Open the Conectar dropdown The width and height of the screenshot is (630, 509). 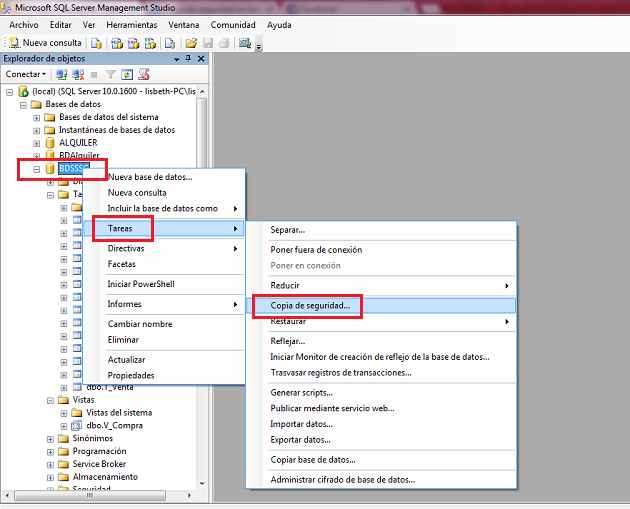[26, 74]
